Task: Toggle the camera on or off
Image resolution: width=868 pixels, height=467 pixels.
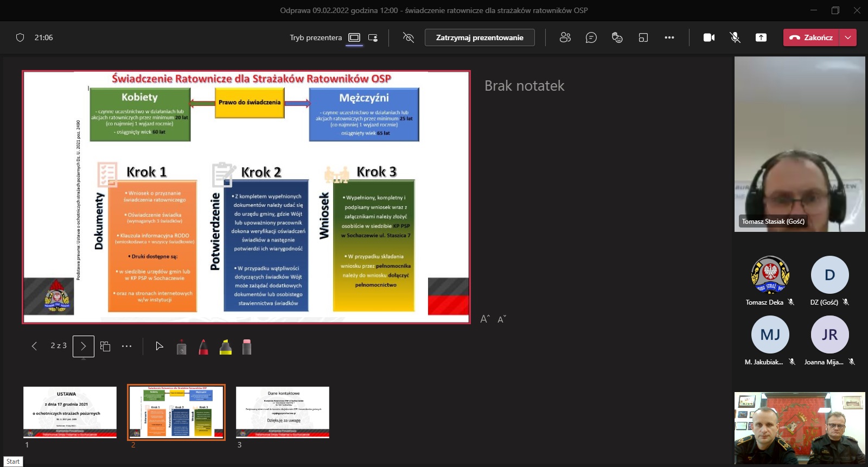Action: click(709, 37)
